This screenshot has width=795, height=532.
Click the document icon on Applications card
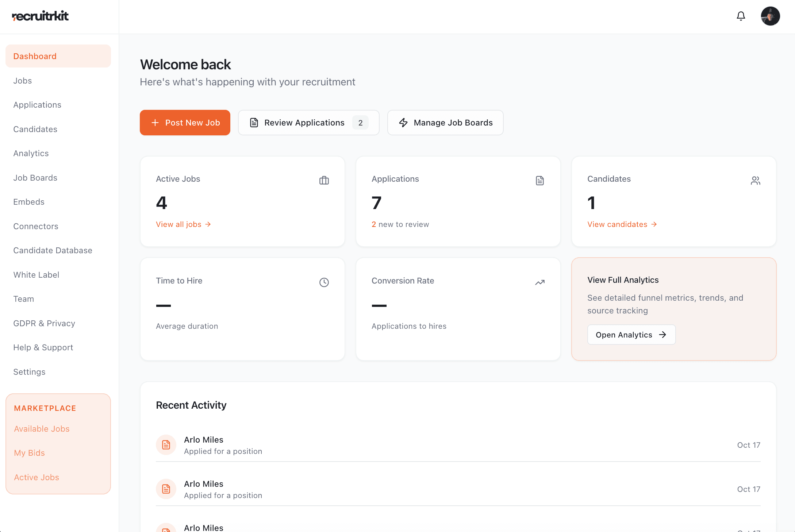click(539, 180)
